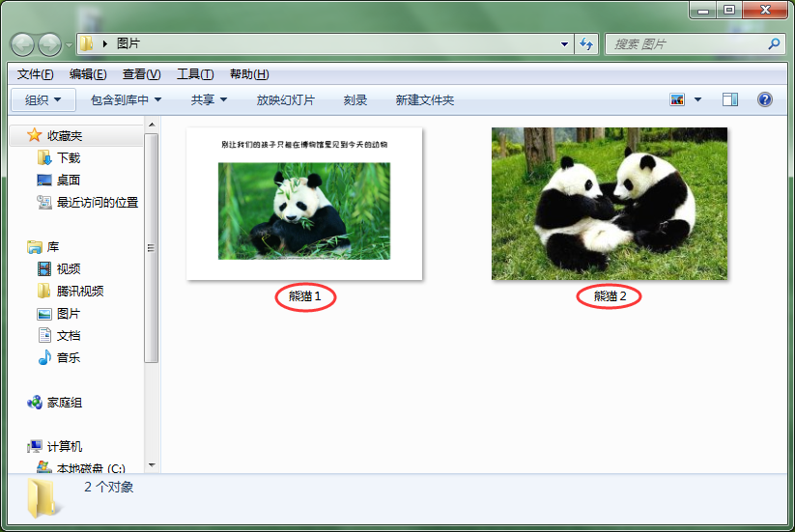Screen dimensions: 795x532
Task: Open 最近访问的位置
Action: [x=97, y=203]
